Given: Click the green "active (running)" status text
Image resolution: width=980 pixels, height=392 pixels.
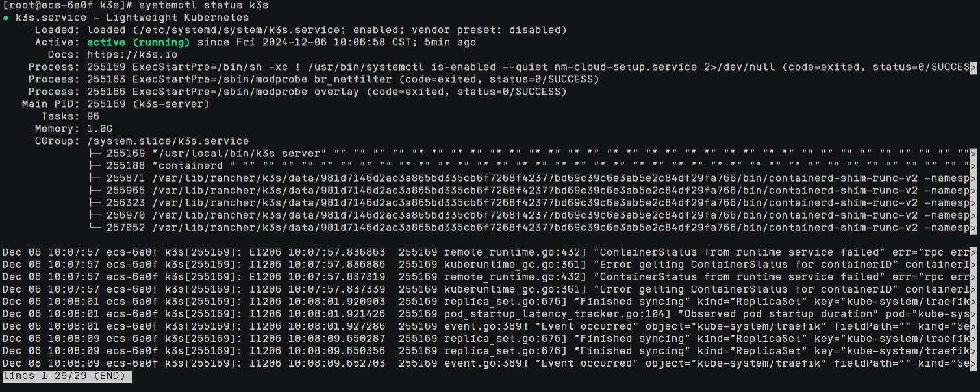Looking at the screenshot, I should pyautogui.click(x=138, y=43).
